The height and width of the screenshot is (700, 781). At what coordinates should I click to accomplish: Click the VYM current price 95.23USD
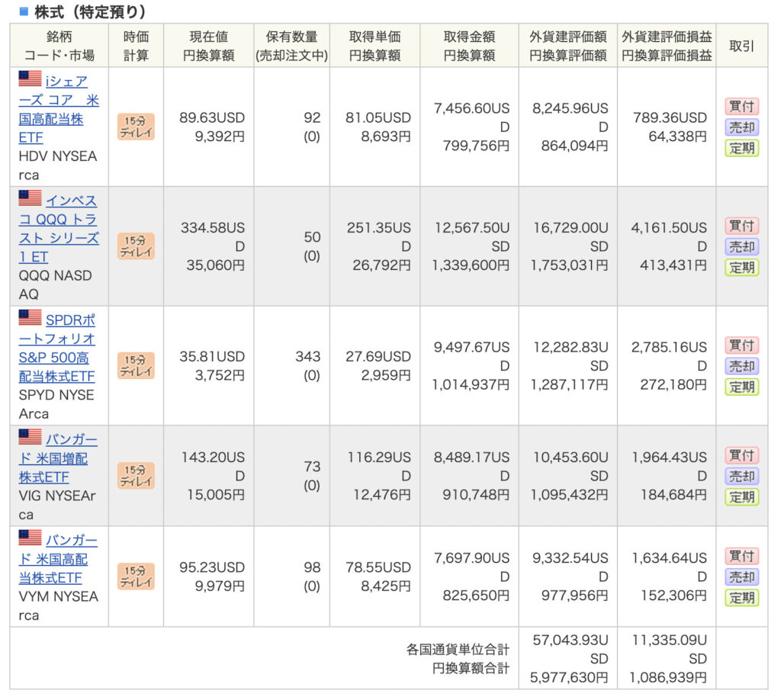pyautogui.click(x=212, y=567)
